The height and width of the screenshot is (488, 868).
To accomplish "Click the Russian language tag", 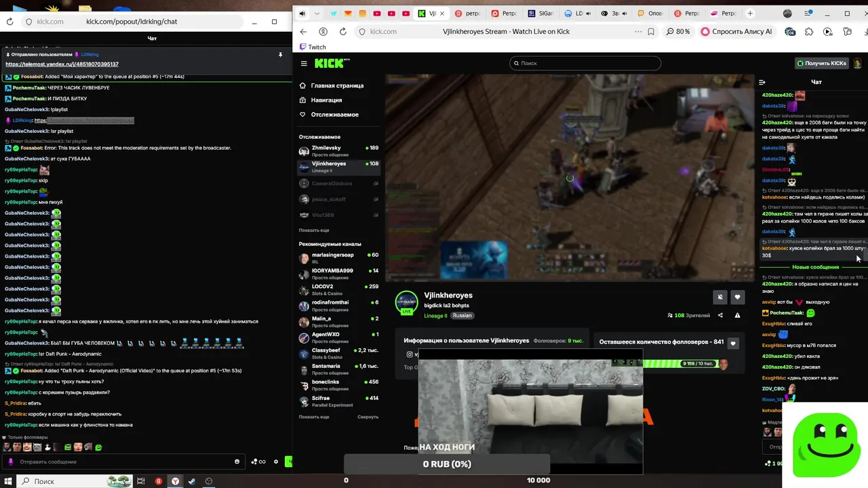I will click(x=462, y=316).
